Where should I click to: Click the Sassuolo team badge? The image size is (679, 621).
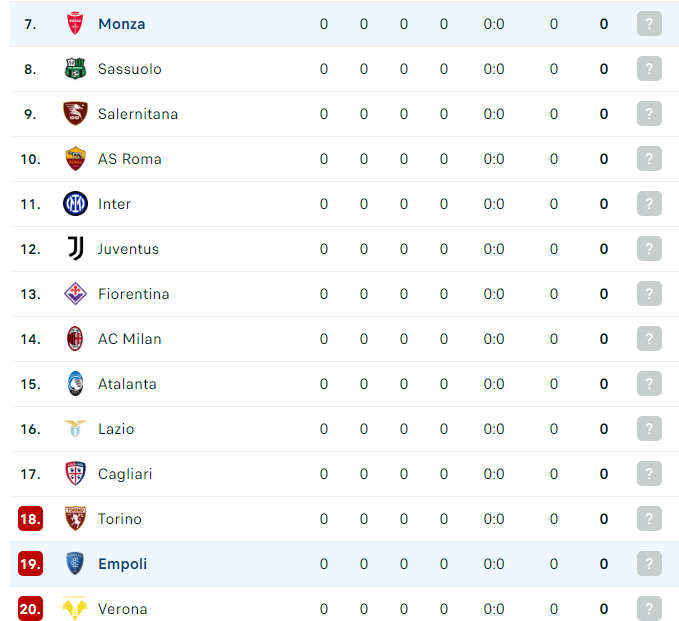(x=75, y=68)
